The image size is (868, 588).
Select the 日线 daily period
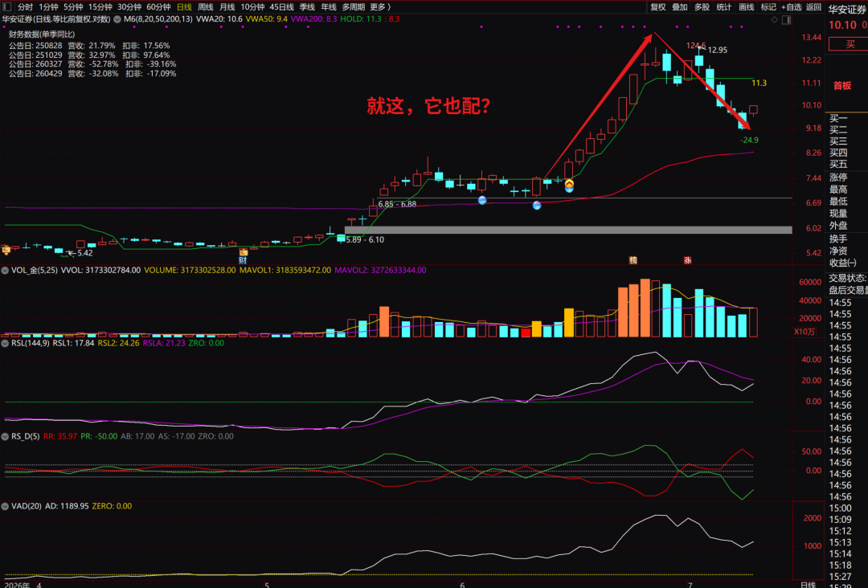[x=184, y=7]
